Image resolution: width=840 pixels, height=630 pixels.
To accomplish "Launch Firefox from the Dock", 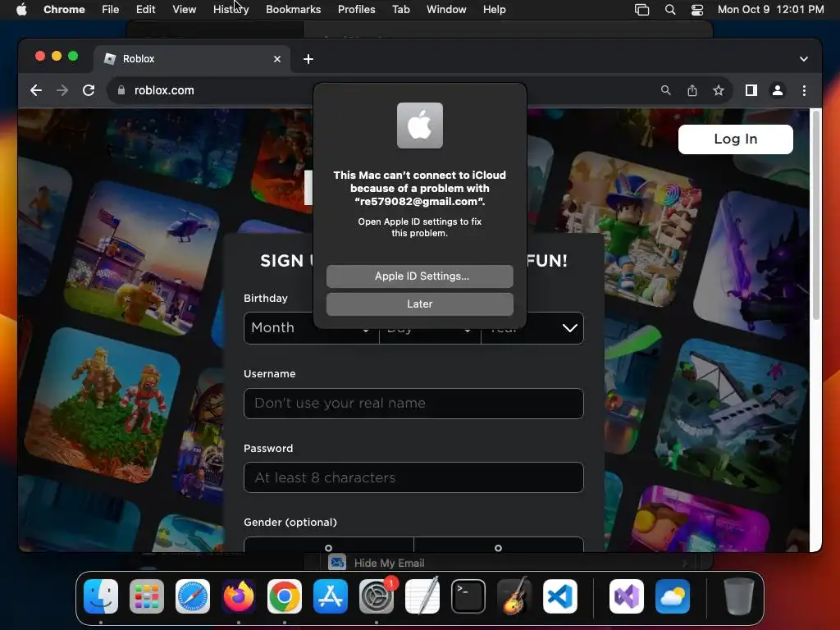I will coord(239,596).
